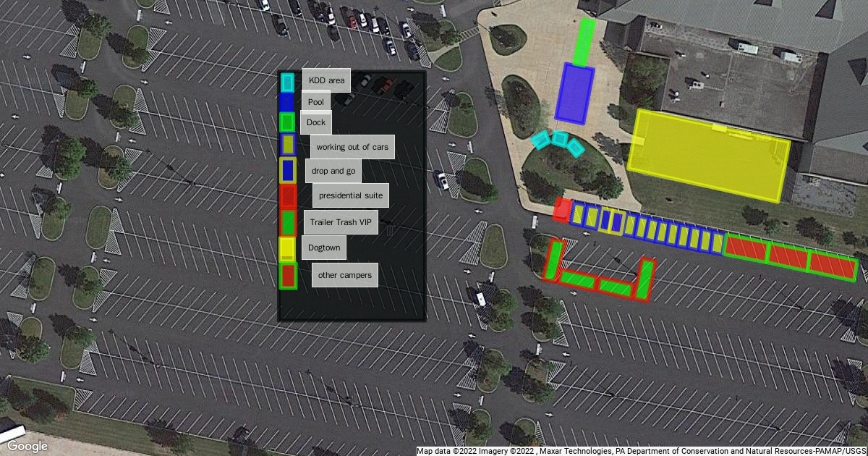Select the 'working out of cars' legend label
Image resolution: width=868 pixels, height=456 pixels.
click(x=352, y=147)
